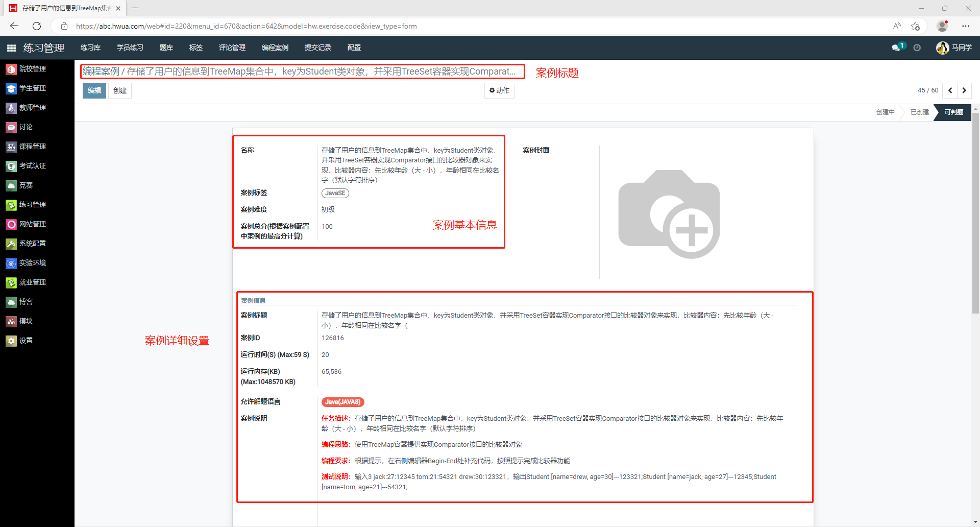Screen dimensions: 980x527
Task: Open the activities clock icon
Action: pos(917,47)
